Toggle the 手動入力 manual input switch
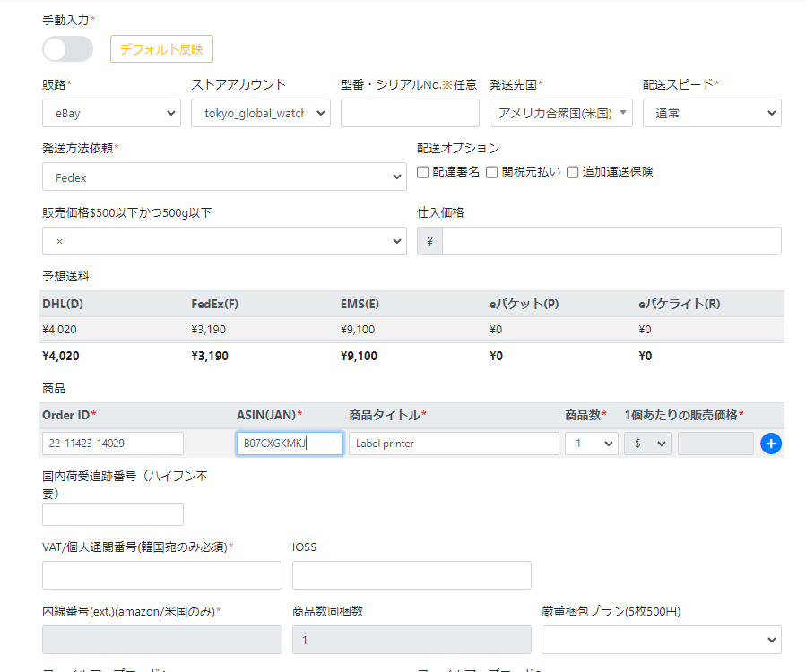806x672 pixels. pos(67,49)
